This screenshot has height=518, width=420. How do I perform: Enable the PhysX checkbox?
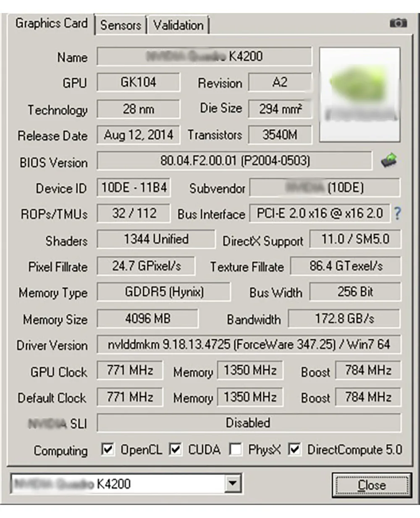click(236, 449)
